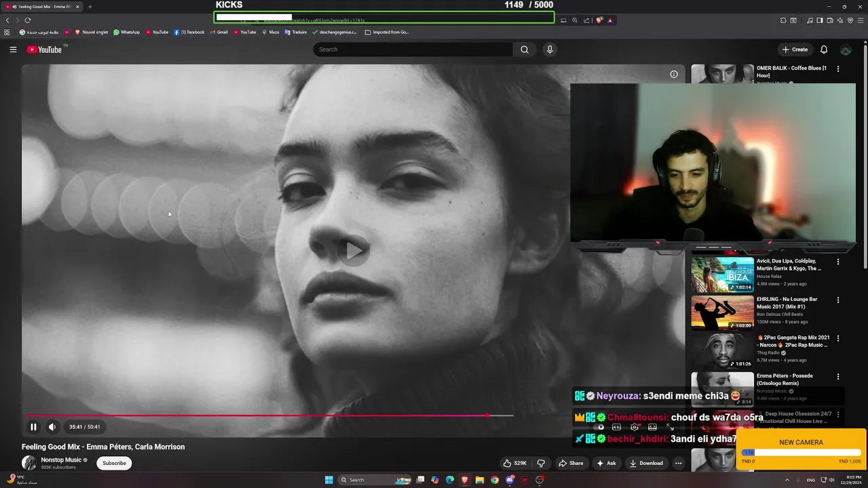Go to YouTube home via the logo
The width and height of the screenshot is (868, 488).
click(44, 49)
